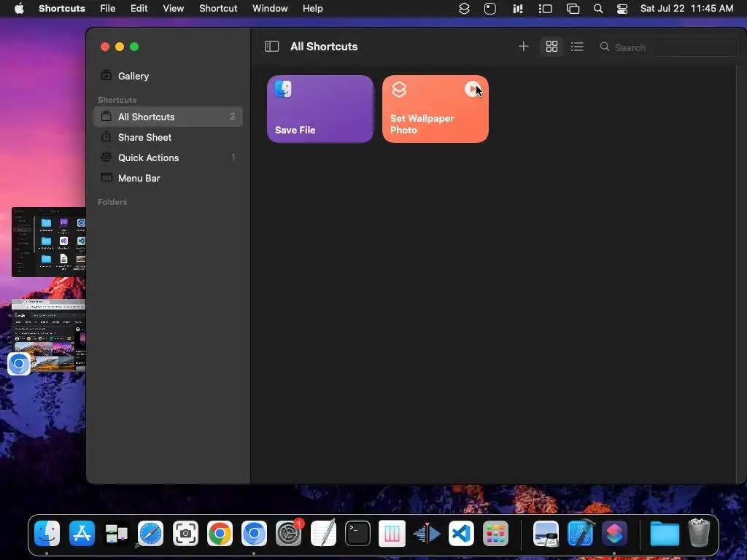Switch to the Finder window thumbnail in Stage Manager
The image size is (747, 560).
(49, 242)
